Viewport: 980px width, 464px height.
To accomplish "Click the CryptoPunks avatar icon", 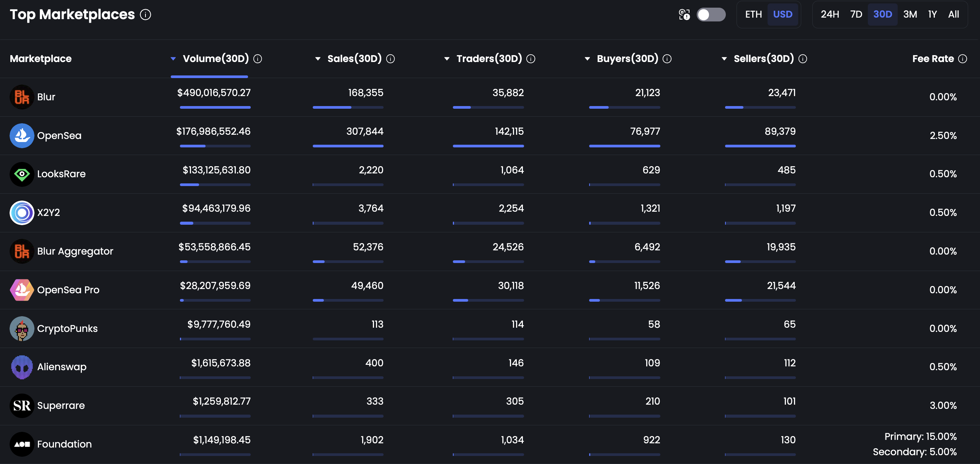I will pyautogui.click(x=22, y=328).
